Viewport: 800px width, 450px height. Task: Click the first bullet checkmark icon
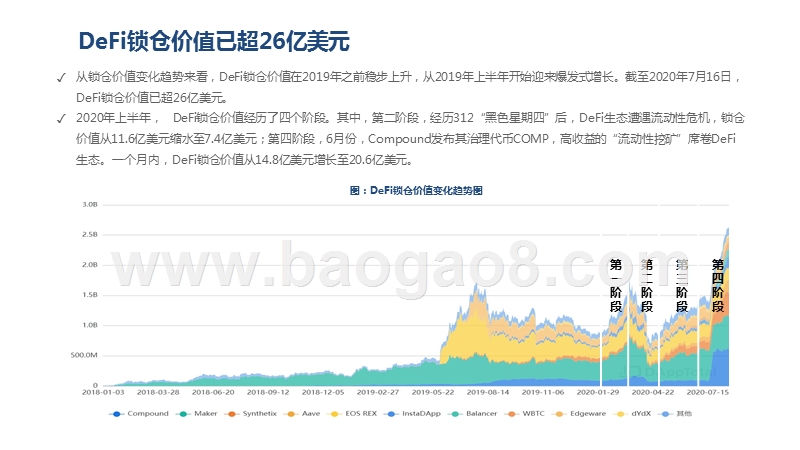[61, 78]
